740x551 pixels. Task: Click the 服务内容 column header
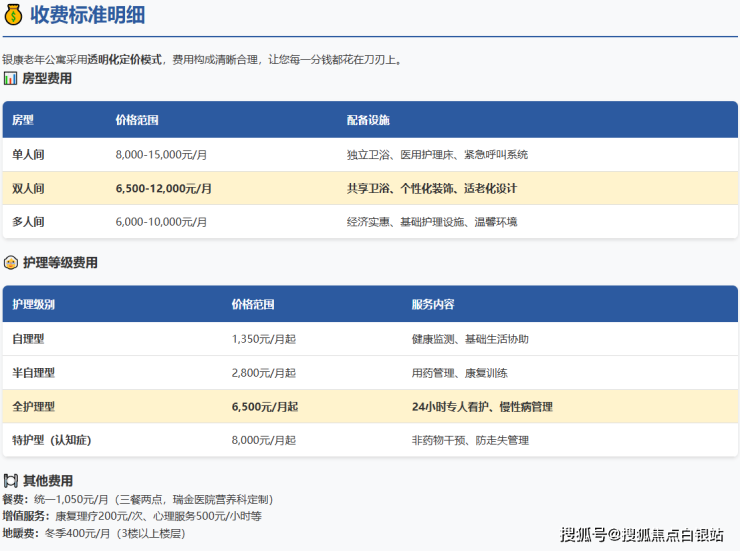432,305
